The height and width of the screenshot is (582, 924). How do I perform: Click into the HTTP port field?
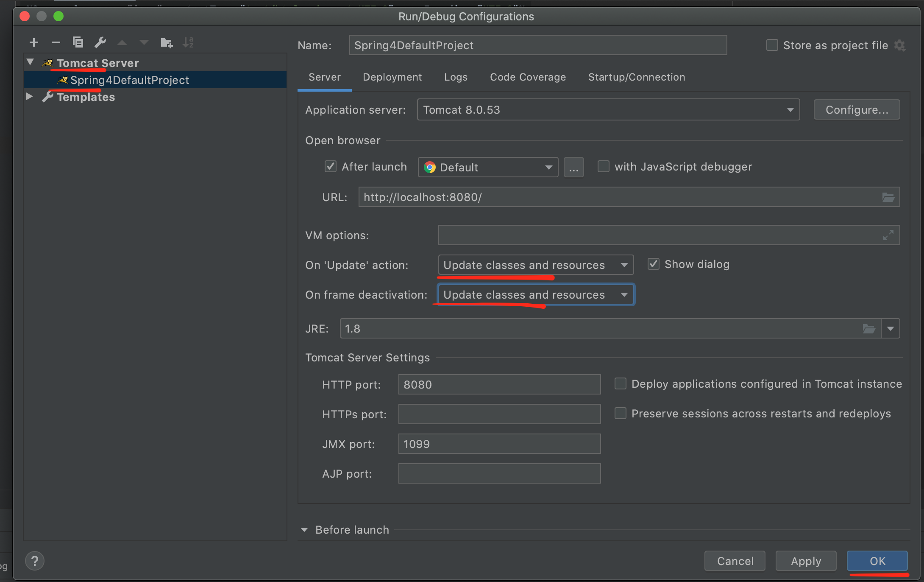point(499,385)
